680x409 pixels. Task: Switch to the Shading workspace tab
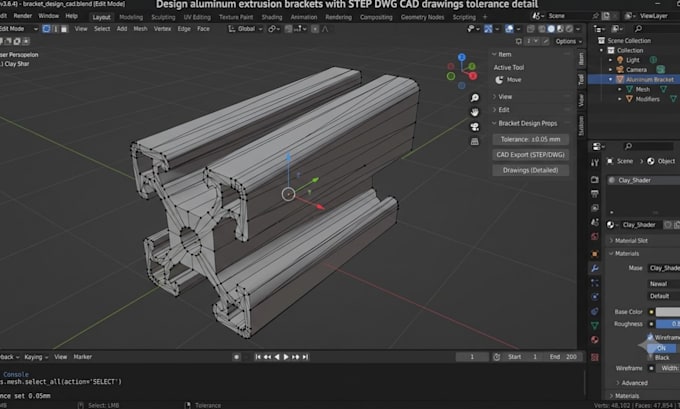(271, 17)
